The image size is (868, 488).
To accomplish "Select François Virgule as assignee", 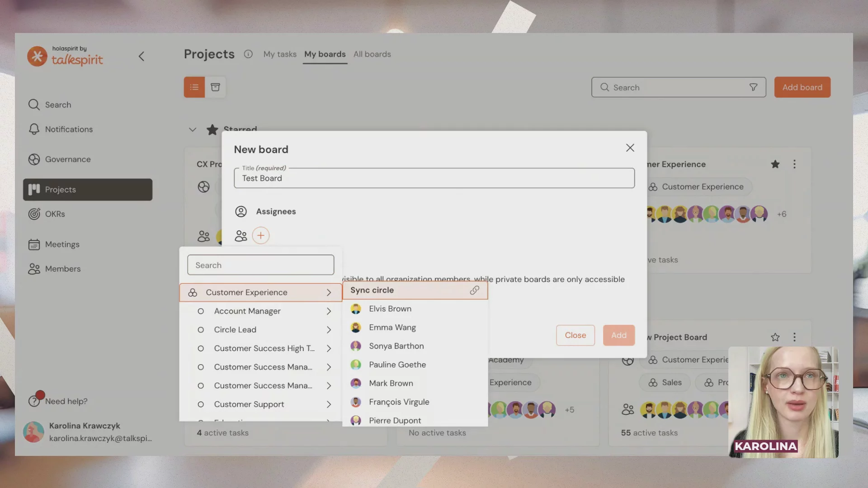I will [415, 402].
